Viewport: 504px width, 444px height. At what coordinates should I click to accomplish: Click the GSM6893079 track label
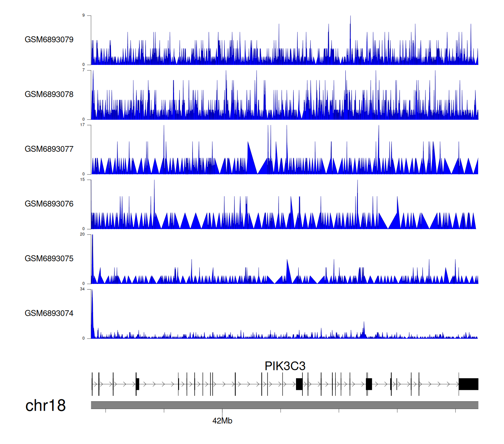coord(49,40)
